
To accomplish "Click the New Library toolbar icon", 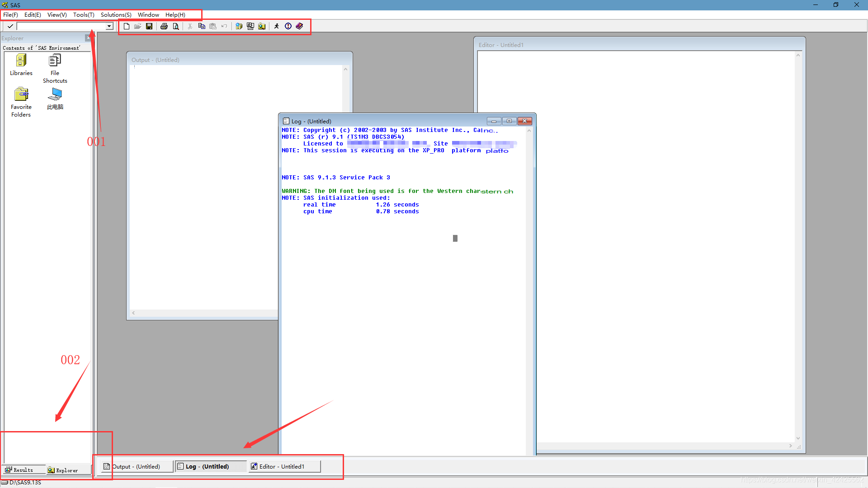I will (239, 26).
